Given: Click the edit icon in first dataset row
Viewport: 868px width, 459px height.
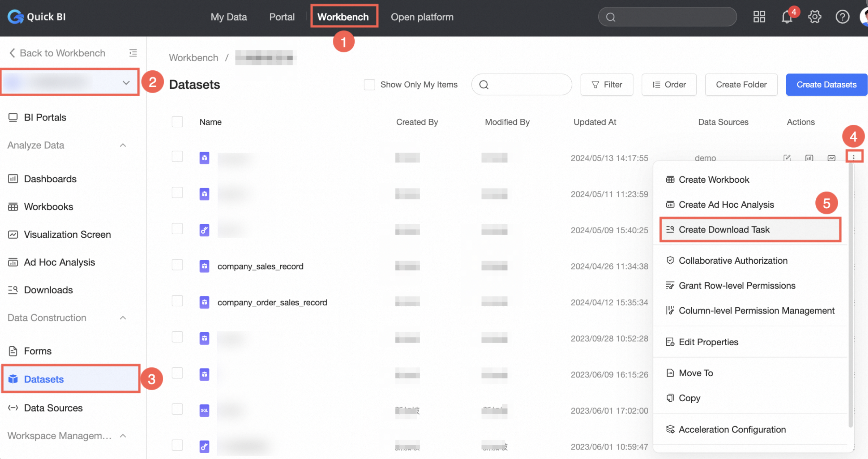Looking at the screenshot, I should pyautogui.click(x=787, y=158).
